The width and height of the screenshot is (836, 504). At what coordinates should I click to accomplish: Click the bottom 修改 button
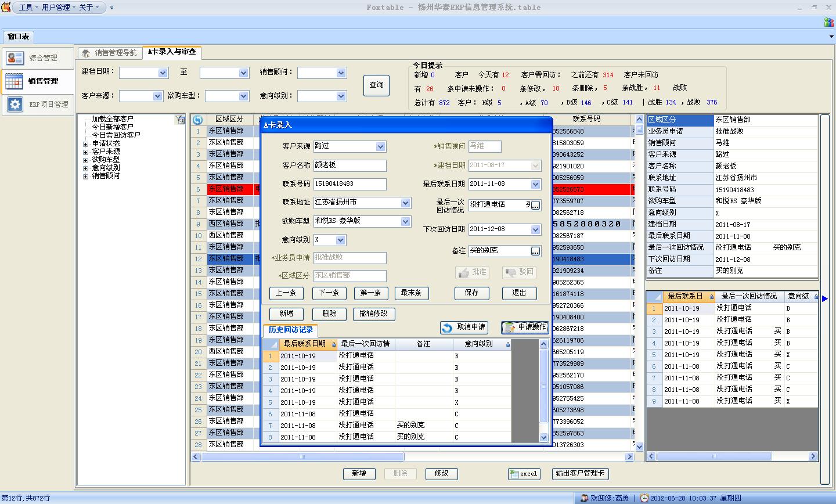tap(441, 474)
